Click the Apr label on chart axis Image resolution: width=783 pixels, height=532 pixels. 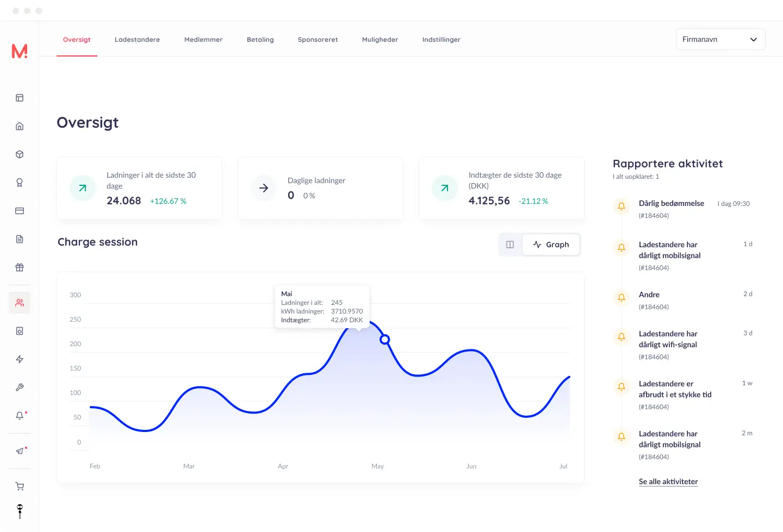[x=283, y=466]
